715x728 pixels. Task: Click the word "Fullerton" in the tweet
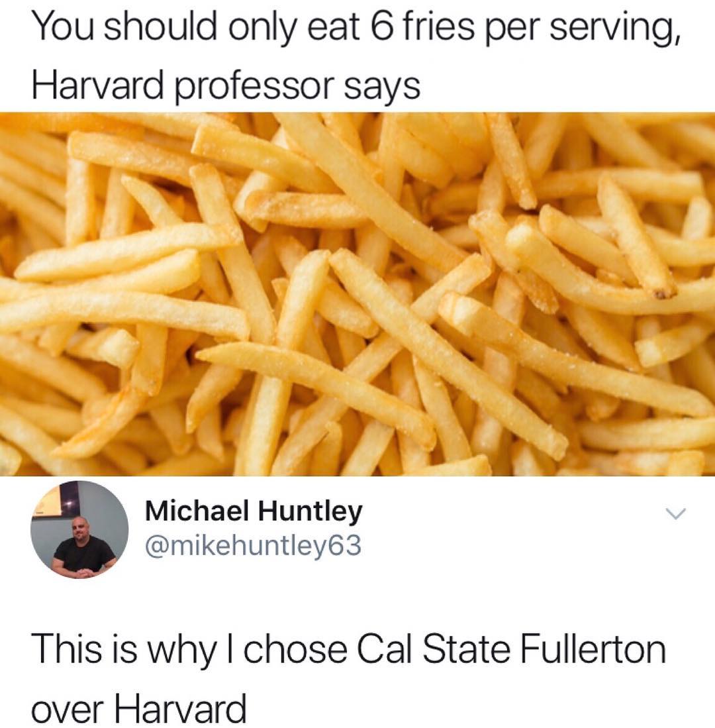click(593, 649)
